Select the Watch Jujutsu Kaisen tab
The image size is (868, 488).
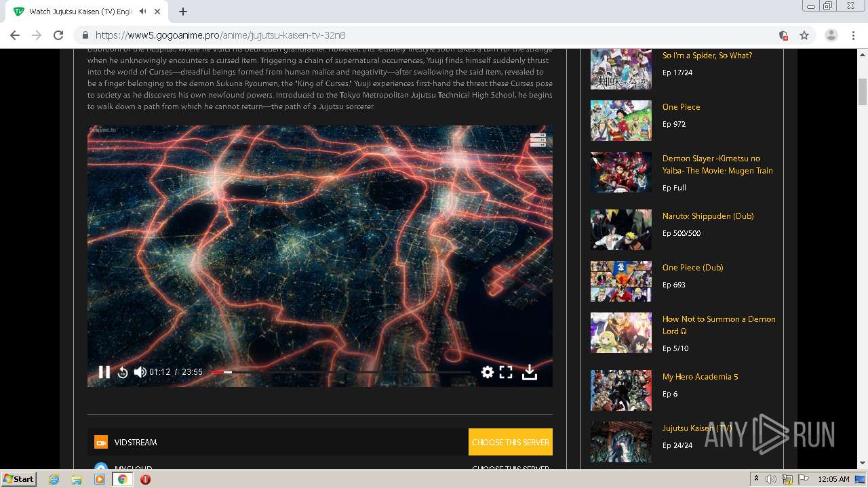(x=87, y=12)
